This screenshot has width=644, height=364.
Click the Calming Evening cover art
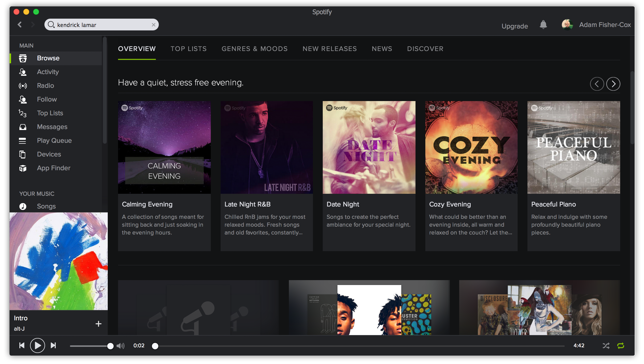[164, 147]
